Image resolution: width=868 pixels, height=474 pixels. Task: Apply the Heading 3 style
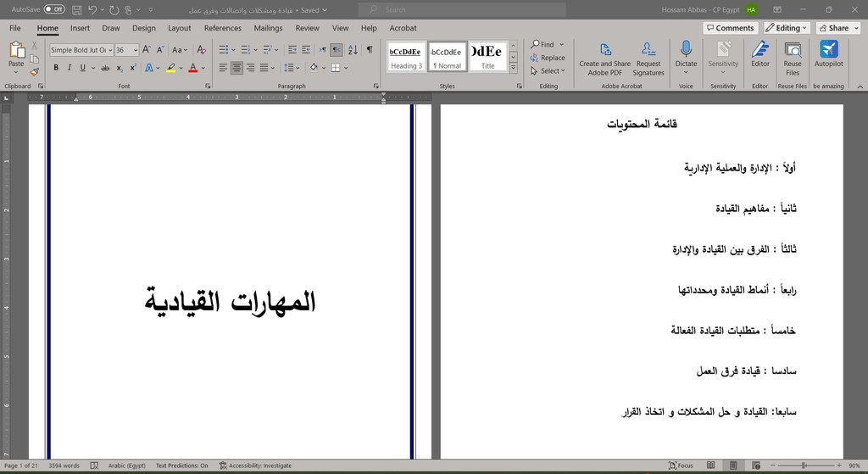pyautogui.click(x=406, y=57)
